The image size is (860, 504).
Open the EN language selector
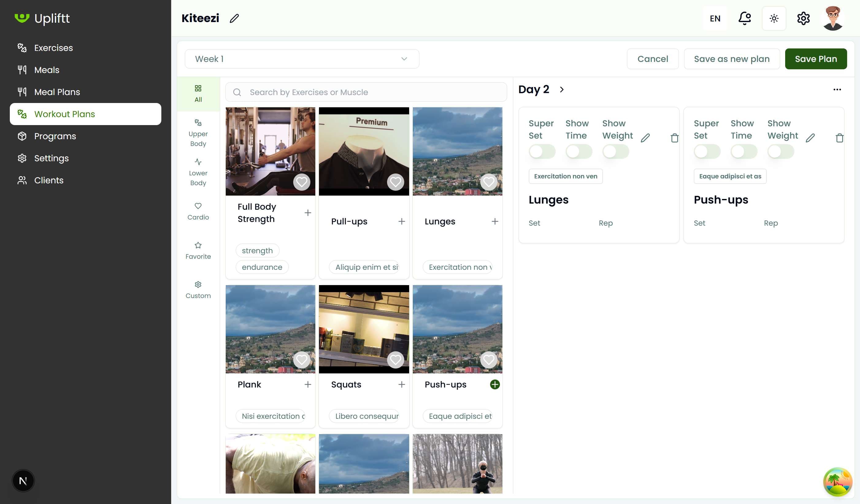(715, 18)
